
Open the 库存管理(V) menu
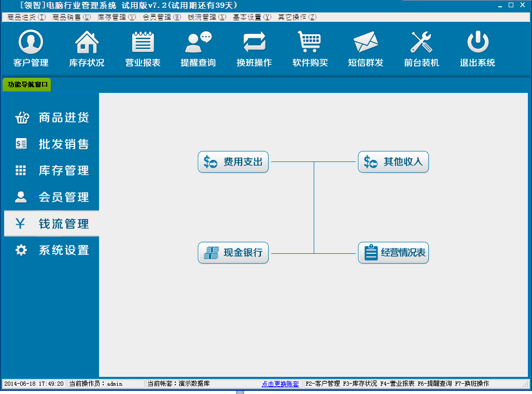click(117, 17)
